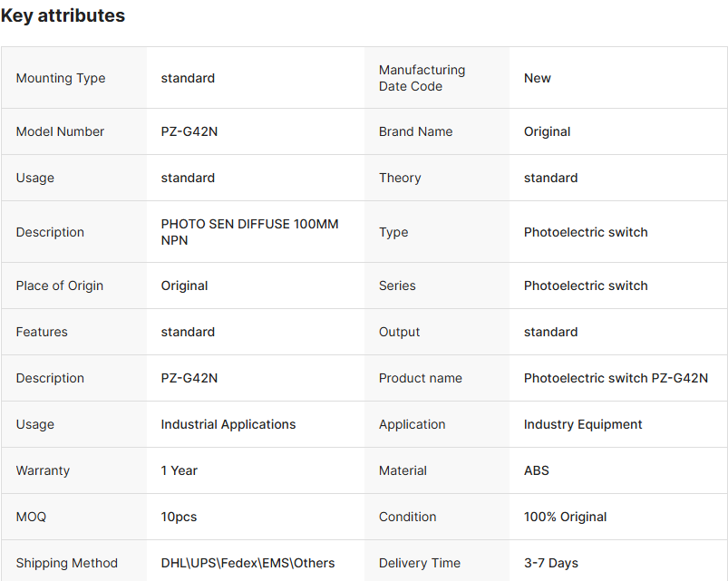Click the "Mounting Type" label cell
Screen dimensions: 728x581
pos(61,78)
